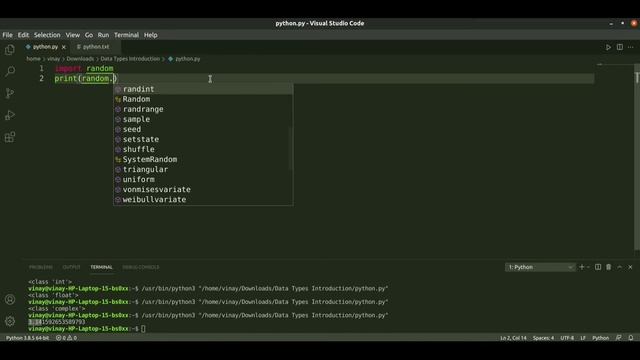Click UTF-8 encoding in status bar
The height and width of the screenshot is (360, 640).
click(x=567, y=338)
